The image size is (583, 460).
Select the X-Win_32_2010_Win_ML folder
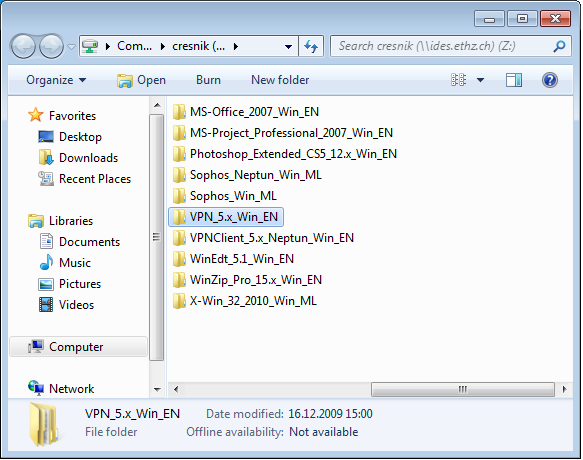(244, 301)
